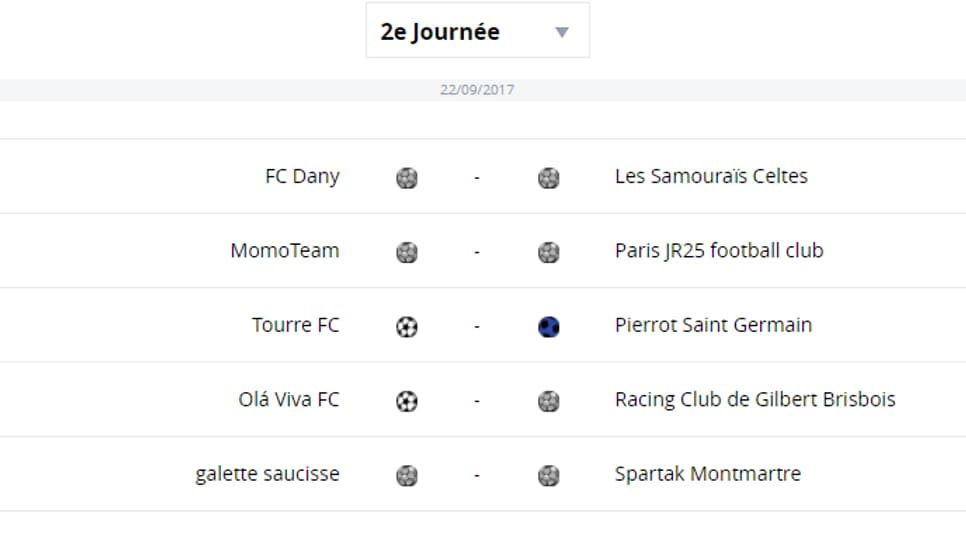Click Les Samouraïs Celtes' ball icon

click(x=549, y=178)
